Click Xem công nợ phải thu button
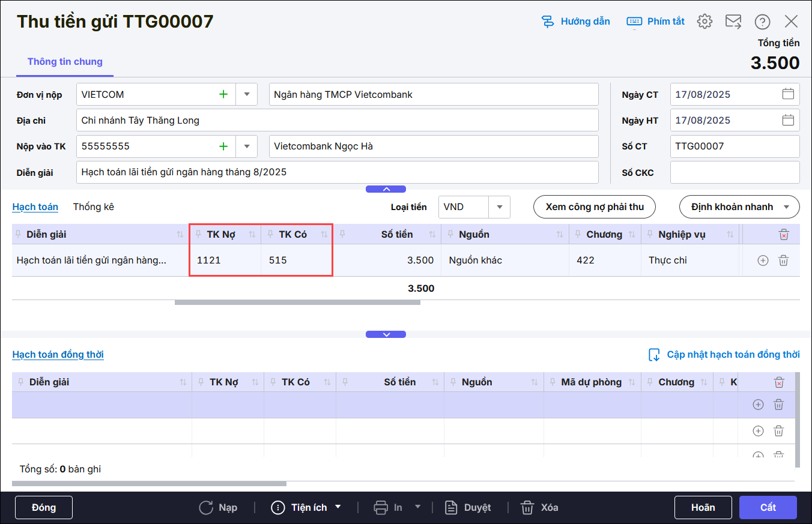Image resolution: width=812 pixels, height=524 pixels. (x=594, y=207)
